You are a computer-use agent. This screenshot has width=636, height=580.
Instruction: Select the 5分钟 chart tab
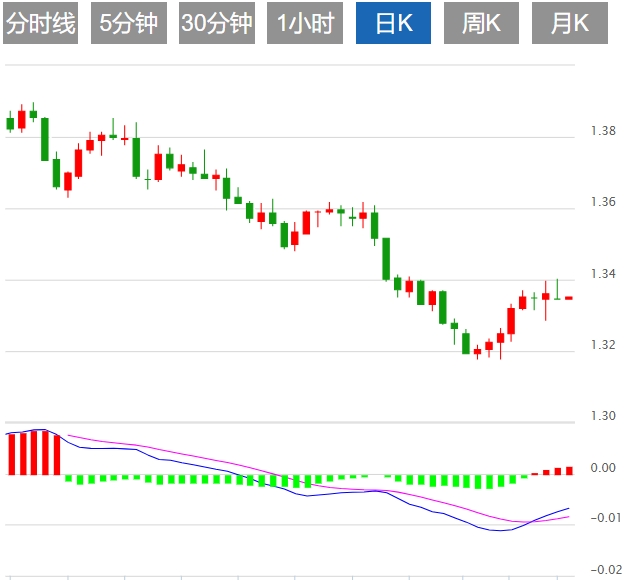[x=129, y=24]
